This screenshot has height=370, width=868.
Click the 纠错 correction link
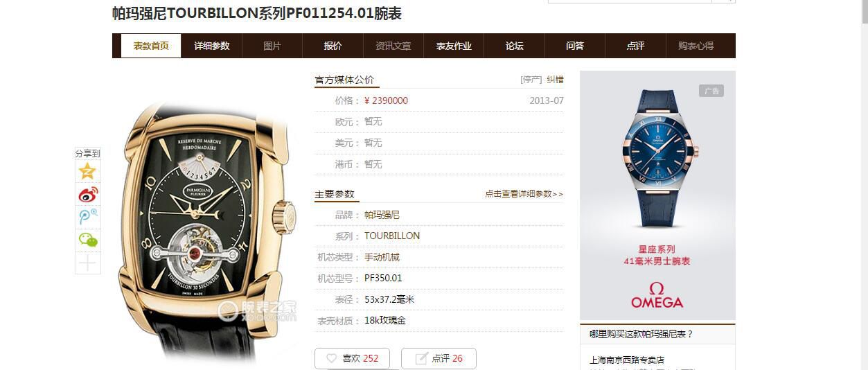555,80
